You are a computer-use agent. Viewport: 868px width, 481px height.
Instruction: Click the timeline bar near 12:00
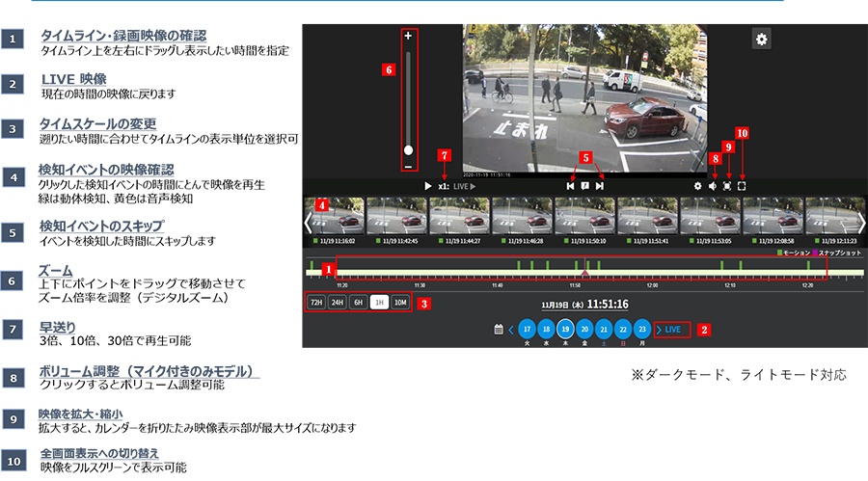click(652, 273)
